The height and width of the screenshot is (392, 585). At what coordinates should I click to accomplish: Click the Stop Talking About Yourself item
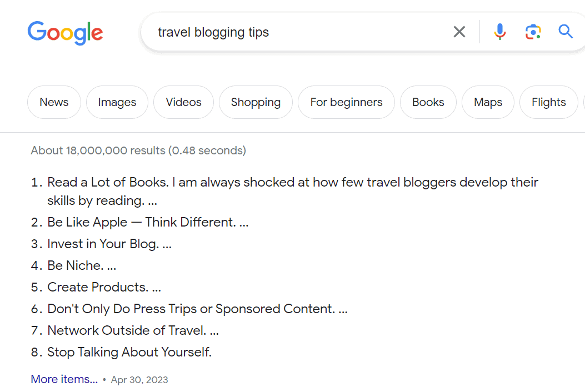point(129,352)
